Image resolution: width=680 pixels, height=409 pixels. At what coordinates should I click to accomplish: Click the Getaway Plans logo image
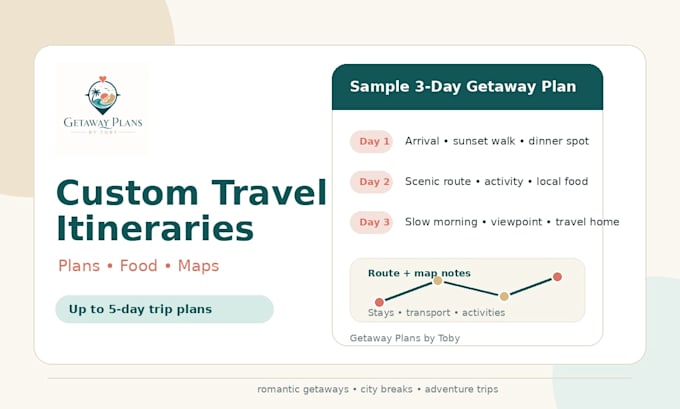(x=102, y=108)
